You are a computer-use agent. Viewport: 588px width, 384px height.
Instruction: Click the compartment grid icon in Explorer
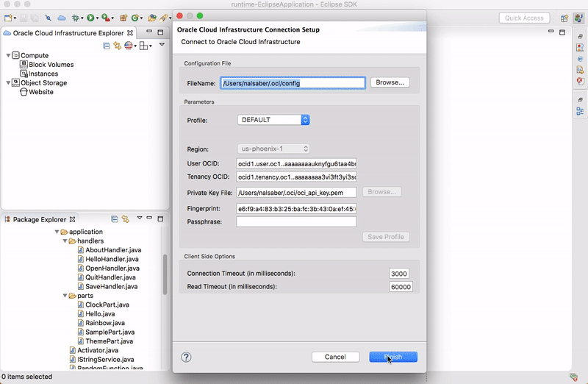(x=143, y=46)
